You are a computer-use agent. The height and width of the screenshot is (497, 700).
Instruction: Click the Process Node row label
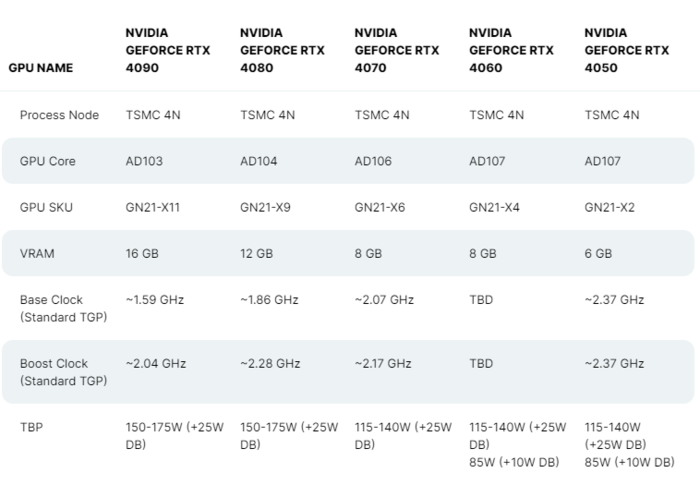click(59, 115)
